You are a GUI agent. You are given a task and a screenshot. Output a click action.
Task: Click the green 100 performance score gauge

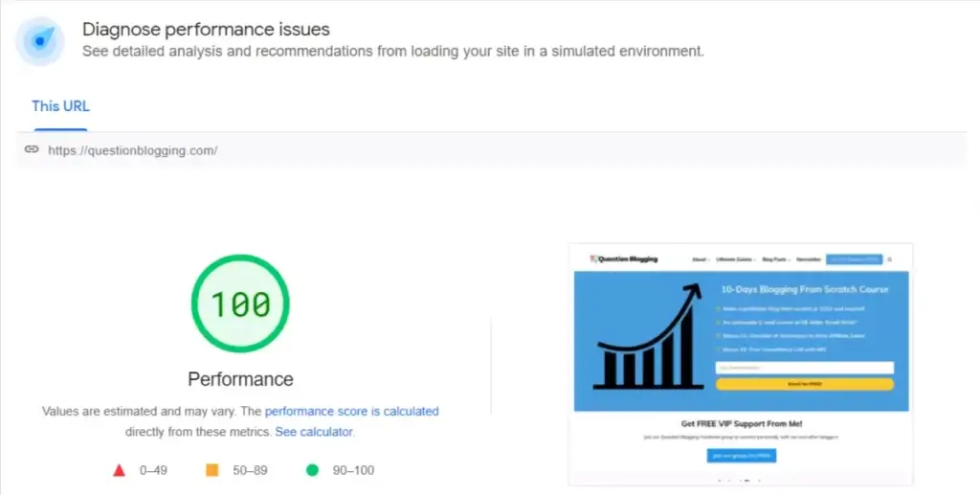point(240,304)
